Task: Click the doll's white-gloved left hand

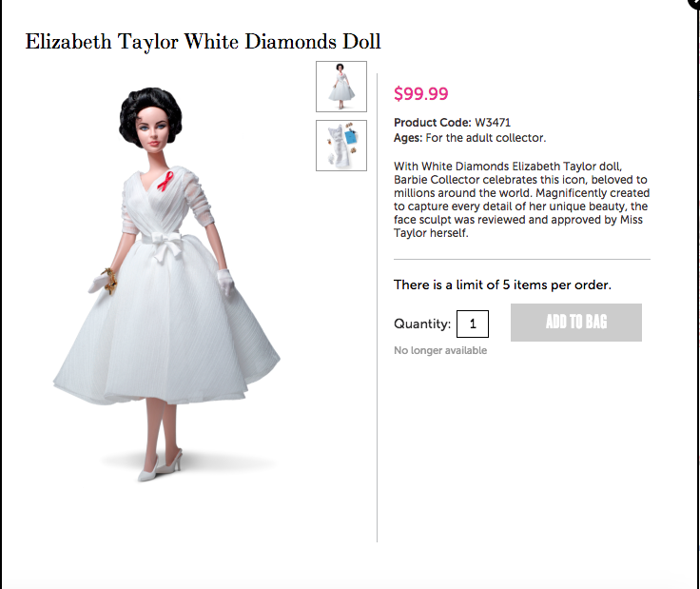Action: click(x=226, y=282)
